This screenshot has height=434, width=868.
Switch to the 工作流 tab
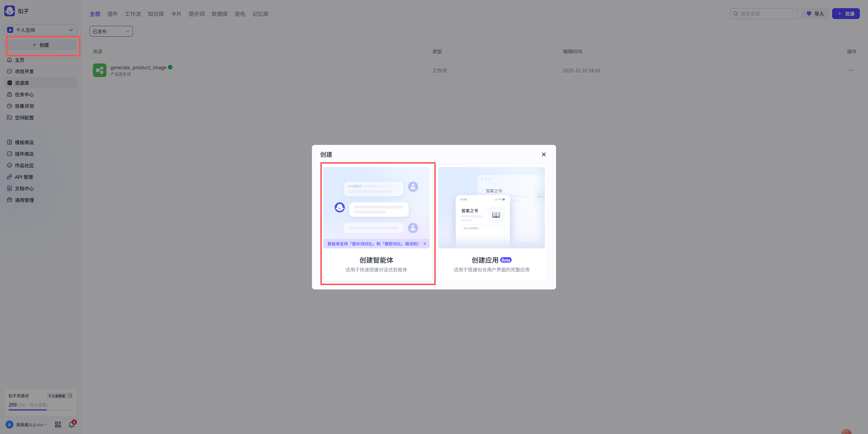(133, 14)
